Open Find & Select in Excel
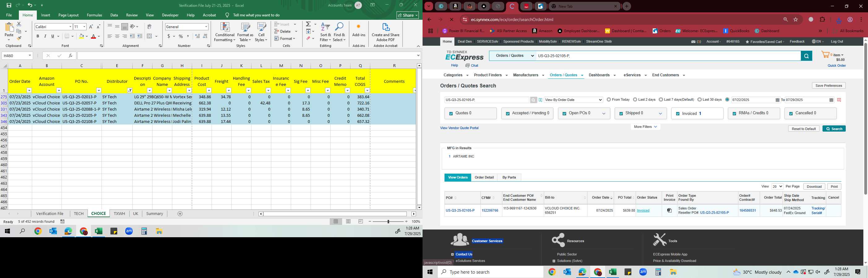Image resolution: width=868 pixels, height=278 pixels. click(339, 32)
